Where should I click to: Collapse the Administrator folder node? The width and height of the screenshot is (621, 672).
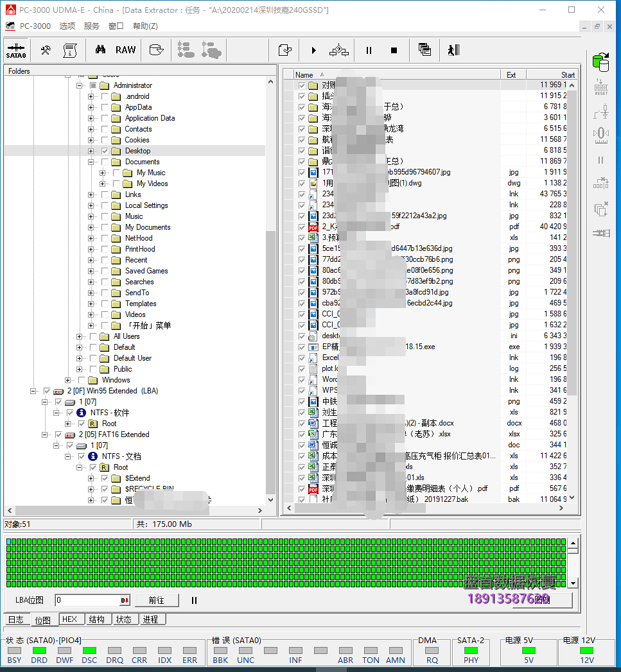tap(80, 86)
